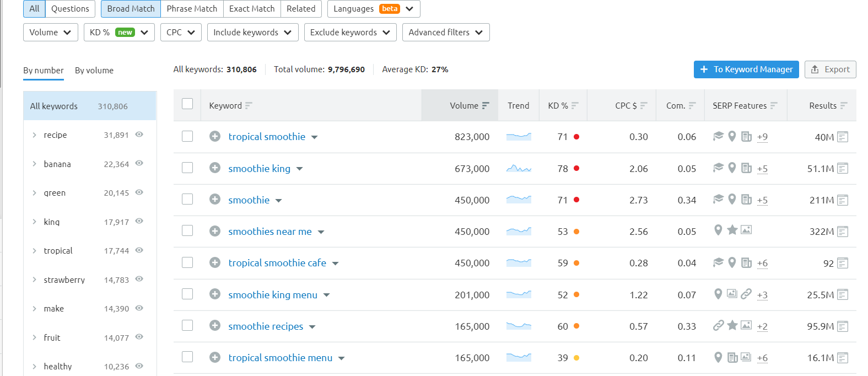The width and height of the screenshot is (868, 376).
Task: Open SERP snapshot icon for tropical smoothie cafe
Action: pyautogui.click(x=843, y=264)
